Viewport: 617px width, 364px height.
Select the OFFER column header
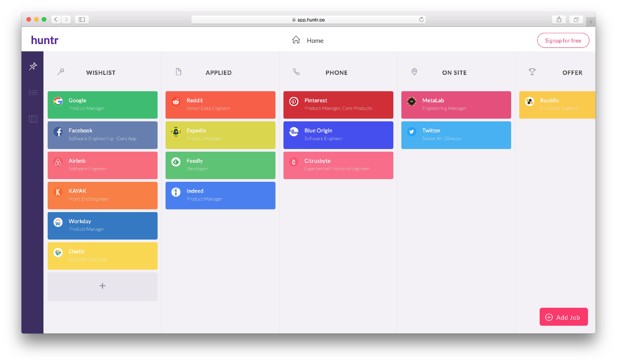tap(572, 73)
